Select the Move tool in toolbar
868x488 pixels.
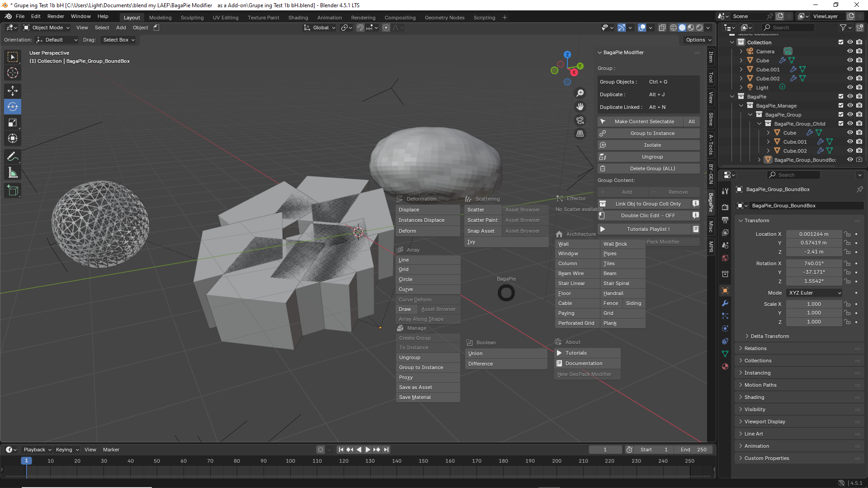click(13, 90)
